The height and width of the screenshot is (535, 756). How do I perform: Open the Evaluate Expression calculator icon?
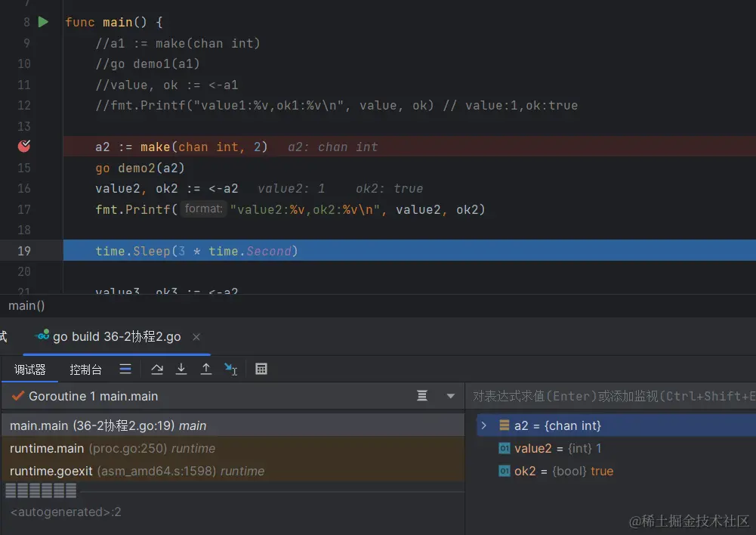tap(261, 369)
